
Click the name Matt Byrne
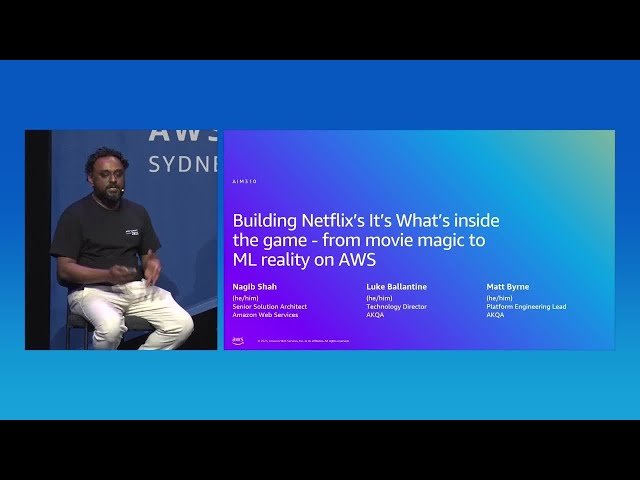(x=508, y=286)
